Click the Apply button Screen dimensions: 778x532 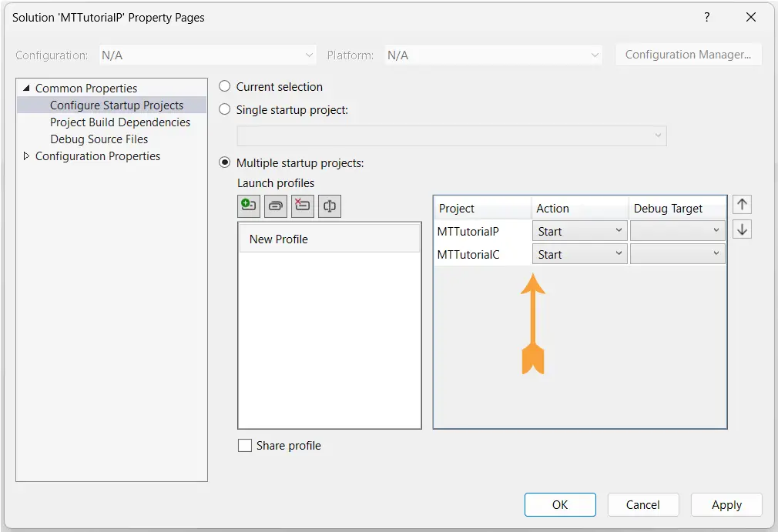[726, 505]
